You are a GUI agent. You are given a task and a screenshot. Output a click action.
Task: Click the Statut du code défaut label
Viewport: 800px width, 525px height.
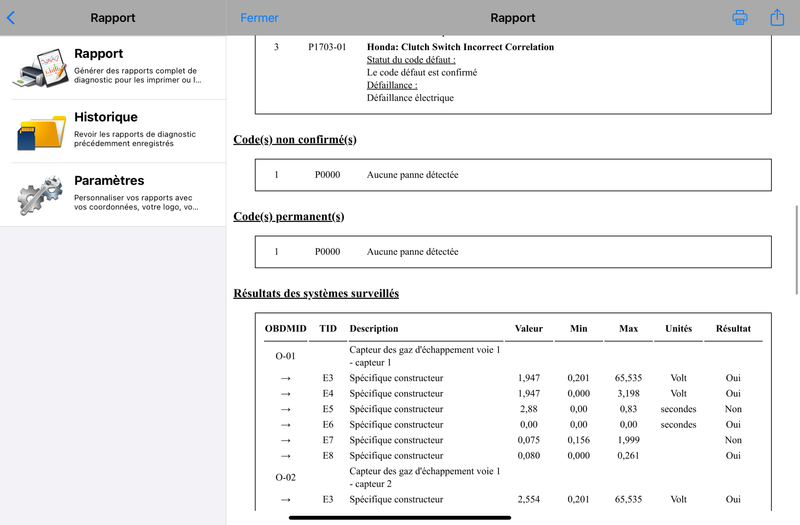point(411,60)
